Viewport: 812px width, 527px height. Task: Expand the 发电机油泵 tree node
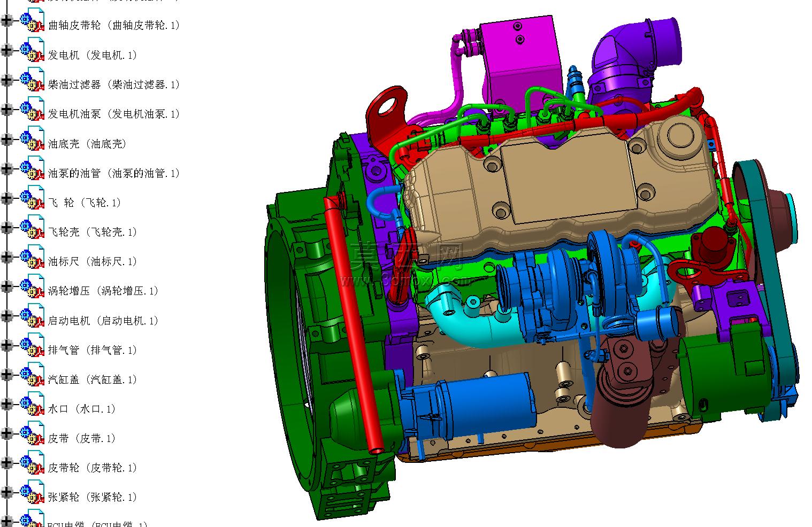(7, 109)
